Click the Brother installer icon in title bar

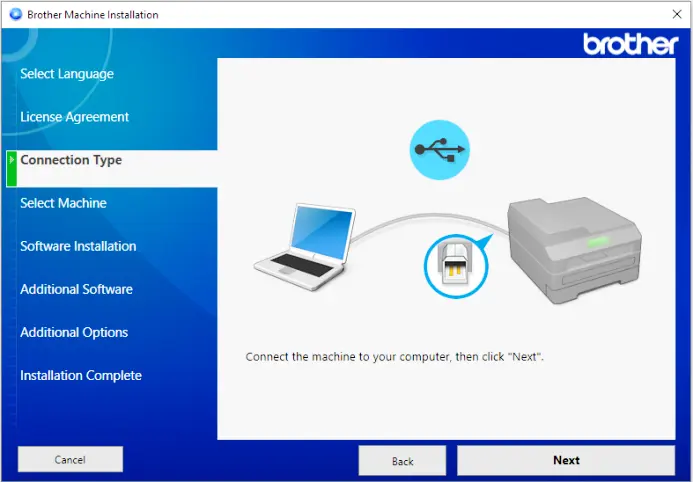point(13,15)
